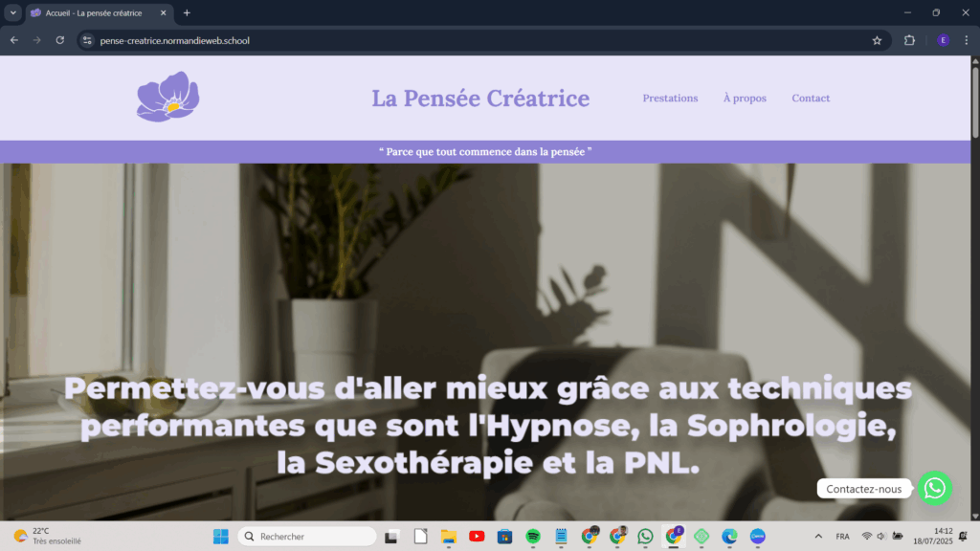Reload the page

pyautogui.click(x=59, y=40)
